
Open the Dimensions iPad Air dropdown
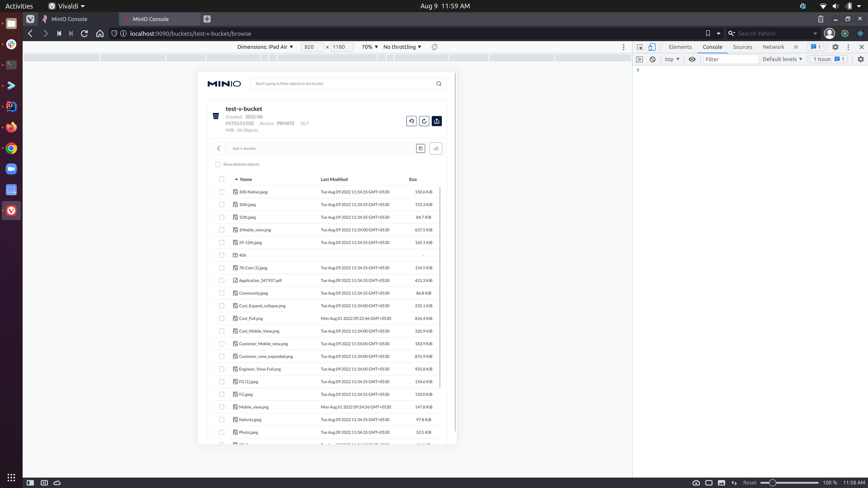(x=265, y=47)
